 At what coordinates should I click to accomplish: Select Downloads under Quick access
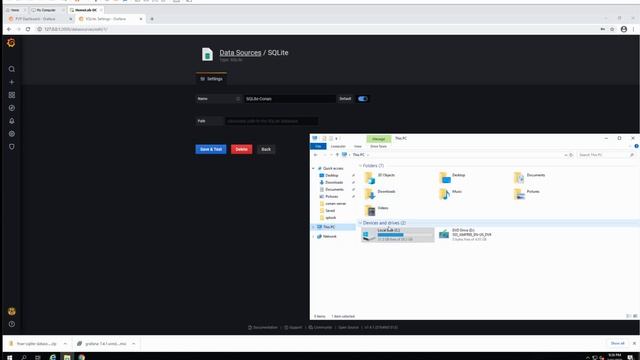coord(333,182)
